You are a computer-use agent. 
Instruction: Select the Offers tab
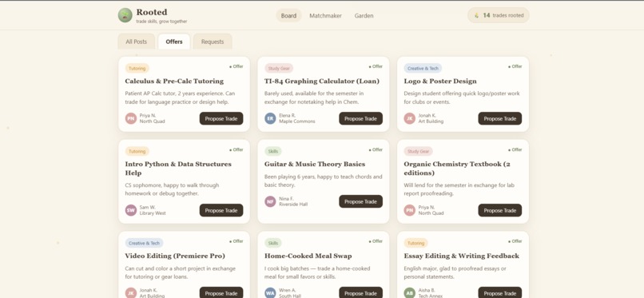point(174,42)
